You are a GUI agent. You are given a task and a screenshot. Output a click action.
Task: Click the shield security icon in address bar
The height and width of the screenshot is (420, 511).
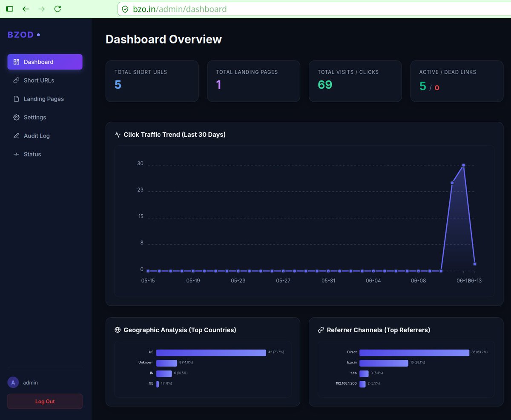click(125, 9)
